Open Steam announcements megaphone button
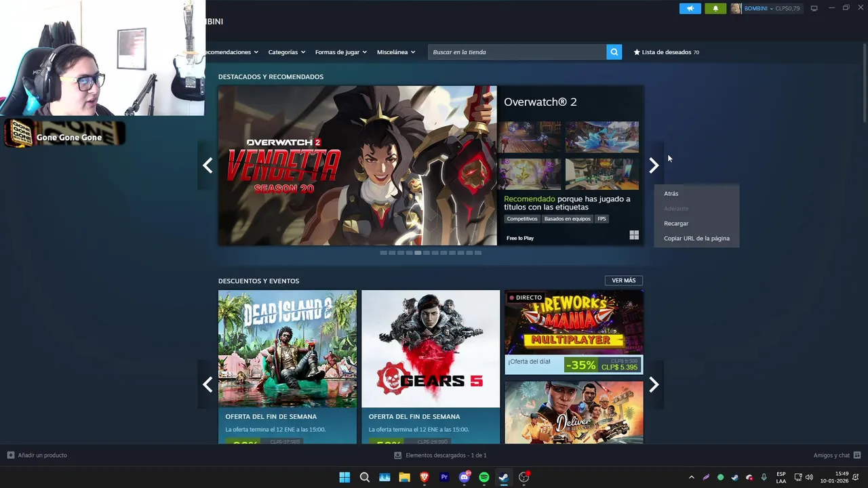 [690, 9]
